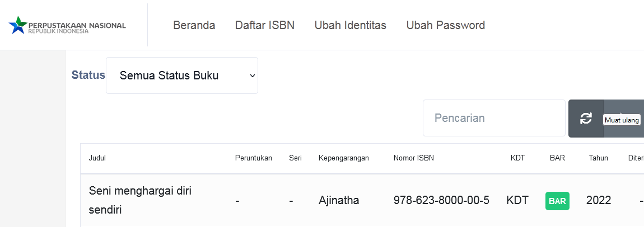Screen dimensions: 644x227
Task: Focus the Pencarian search field
Action: 494,118
